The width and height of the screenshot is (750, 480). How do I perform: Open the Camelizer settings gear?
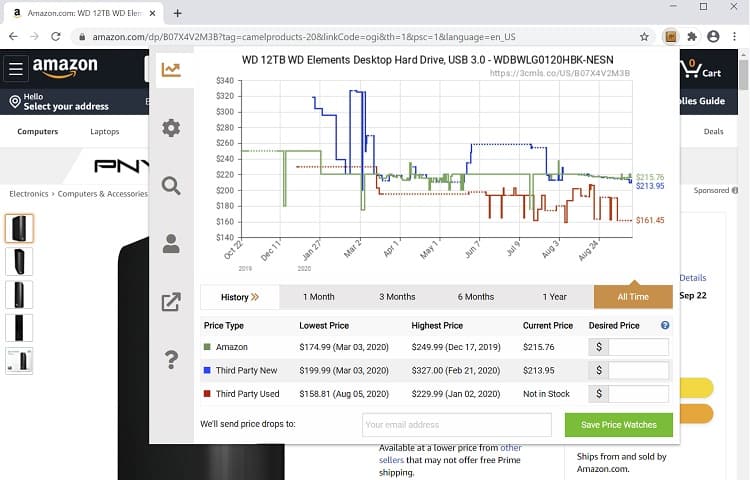pos(171,128)
